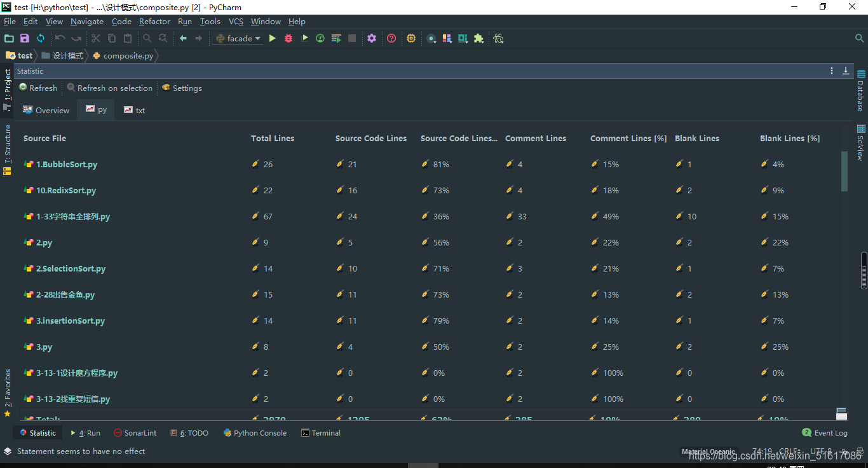Click Refresh on selection

[x=110, y=88]
